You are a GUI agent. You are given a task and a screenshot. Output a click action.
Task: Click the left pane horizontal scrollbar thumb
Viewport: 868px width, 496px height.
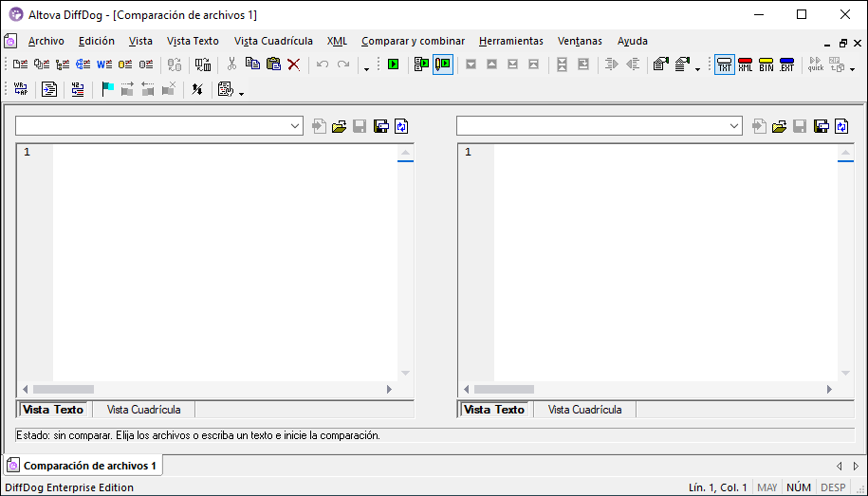64,389
